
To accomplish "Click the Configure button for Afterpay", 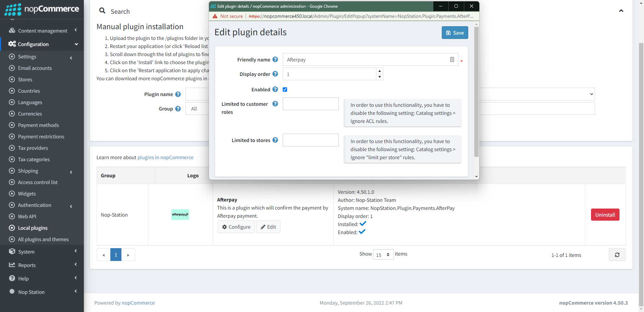I will pos(236,227).
